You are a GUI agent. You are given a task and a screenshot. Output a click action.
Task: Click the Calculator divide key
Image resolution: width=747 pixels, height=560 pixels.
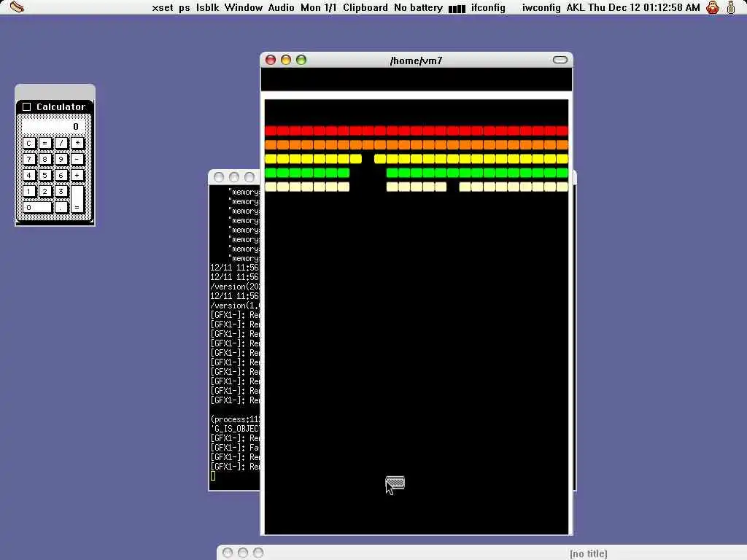point(61,143)
